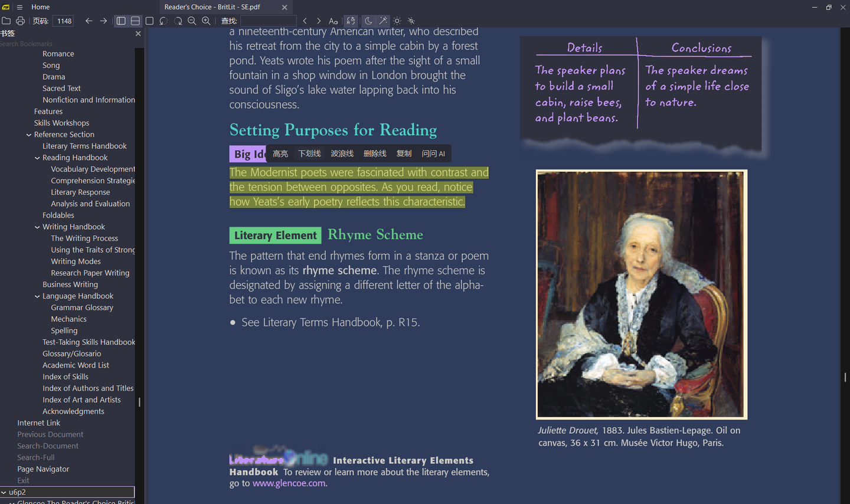Zoom out with the magnifier minus icon

192,21
